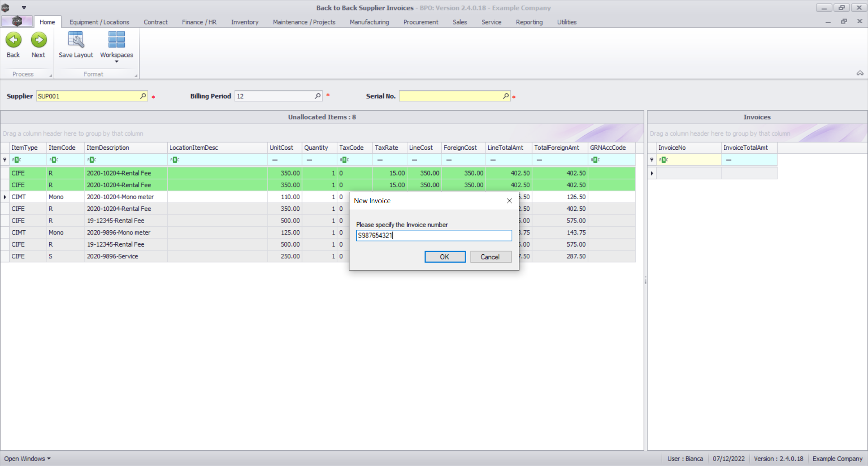This screenshot has height=466, width=868.
Task: Open the Procurement tab
Action: click(x=421, y=22)
